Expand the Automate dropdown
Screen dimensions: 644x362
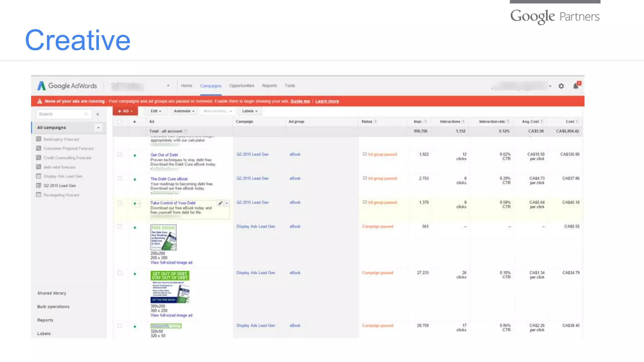(184, 111)
